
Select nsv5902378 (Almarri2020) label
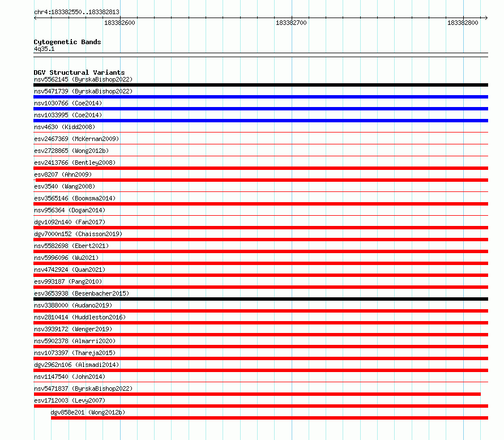pyautogui.click(x=75, y=341)
